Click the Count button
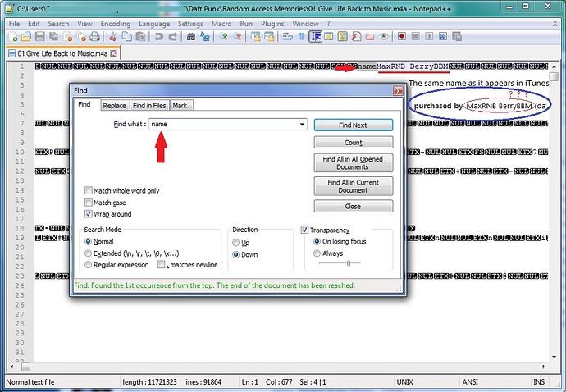 pyautogui.click(x=354, y=142)
